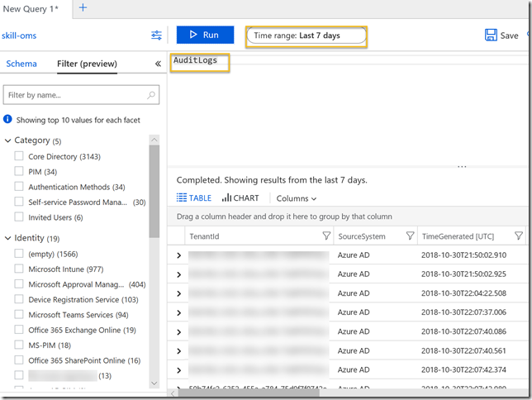Screen dimensions: 532x400
Task: Tick the PIM (34) category checkbox
Action: pos(19,171)
